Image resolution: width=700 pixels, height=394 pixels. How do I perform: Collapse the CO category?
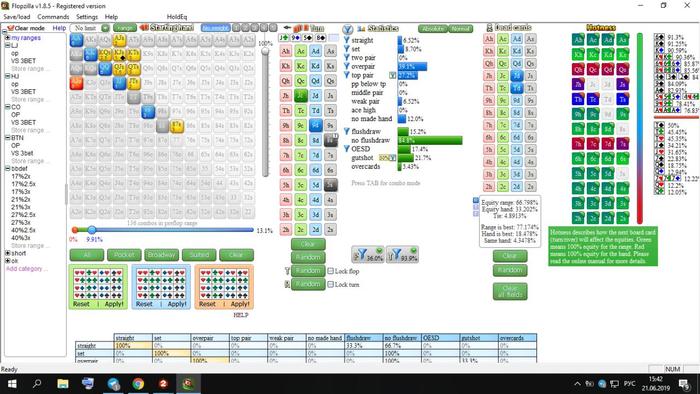click(8, 107)
